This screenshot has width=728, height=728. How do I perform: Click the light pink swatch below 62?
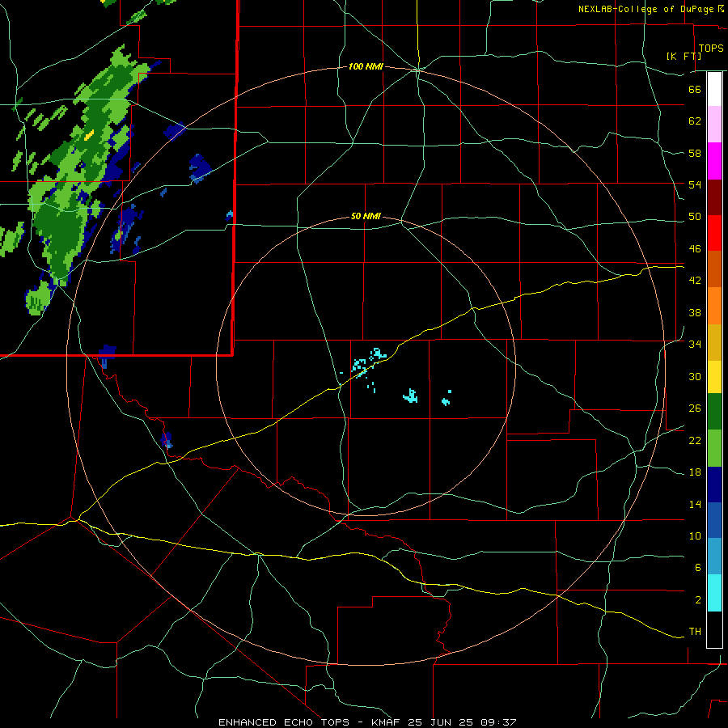click(x=714, y=124)
